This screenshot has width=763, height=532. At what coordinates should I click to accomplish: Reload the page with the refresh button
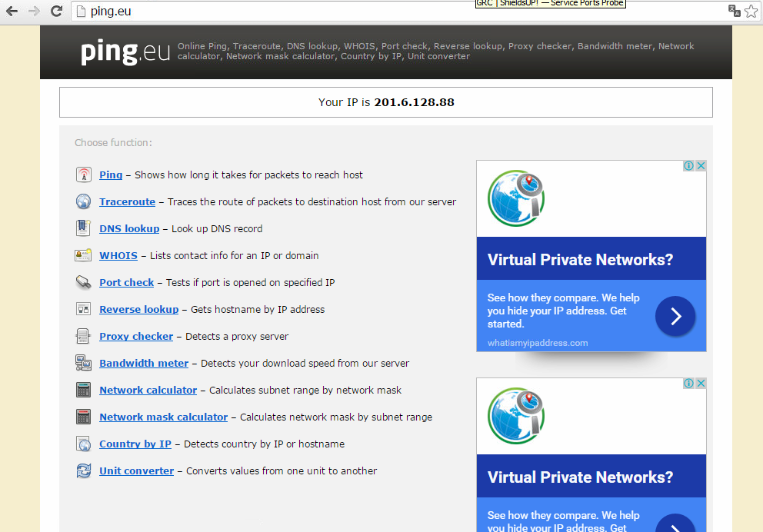click(x=56, y=11)
